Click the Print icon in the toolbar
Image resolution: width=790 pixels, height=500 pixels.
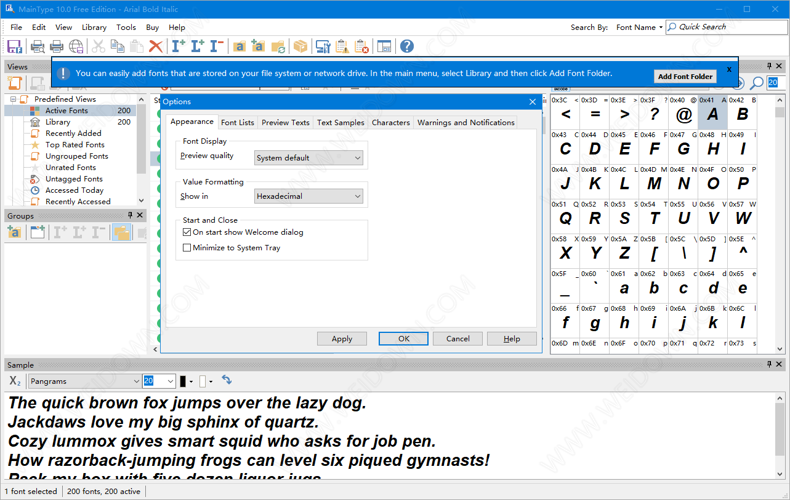pyautogui.click(x=56, y=47)
